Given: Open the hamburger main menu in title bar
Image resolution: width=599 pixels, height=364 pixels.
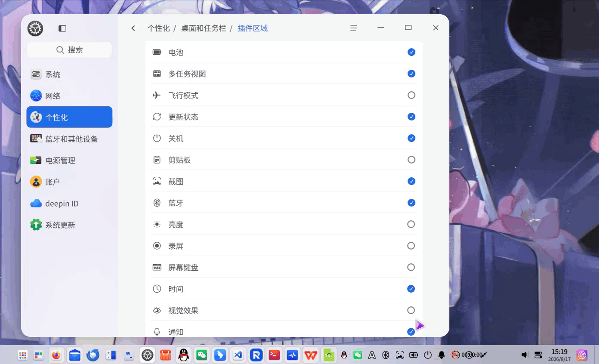Looking at the screenshot, I should 353,28.
